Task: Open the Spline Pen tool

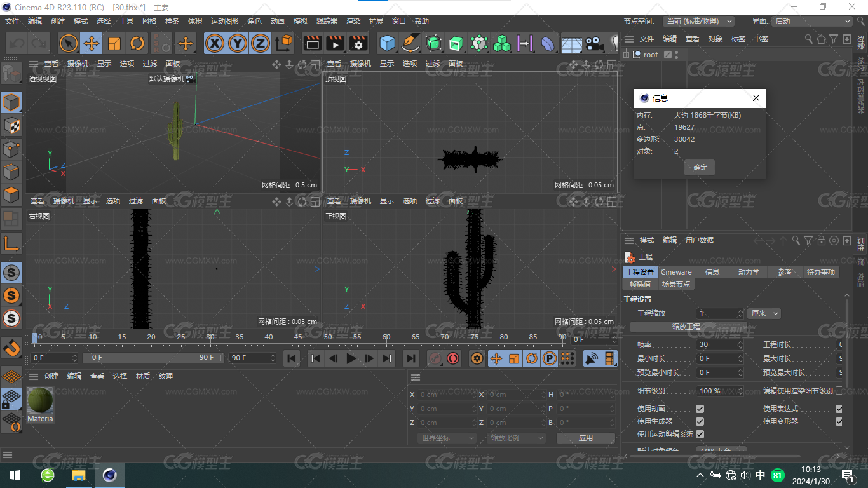Action: pyautogui.click(x=410, y=43)
